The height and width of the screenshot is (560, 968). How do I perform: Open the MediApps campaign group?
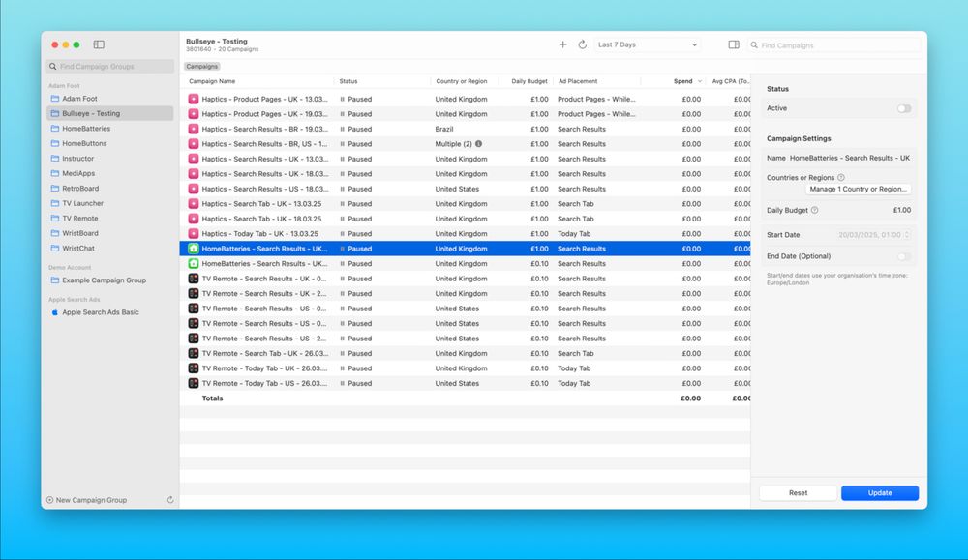(110, 173)
